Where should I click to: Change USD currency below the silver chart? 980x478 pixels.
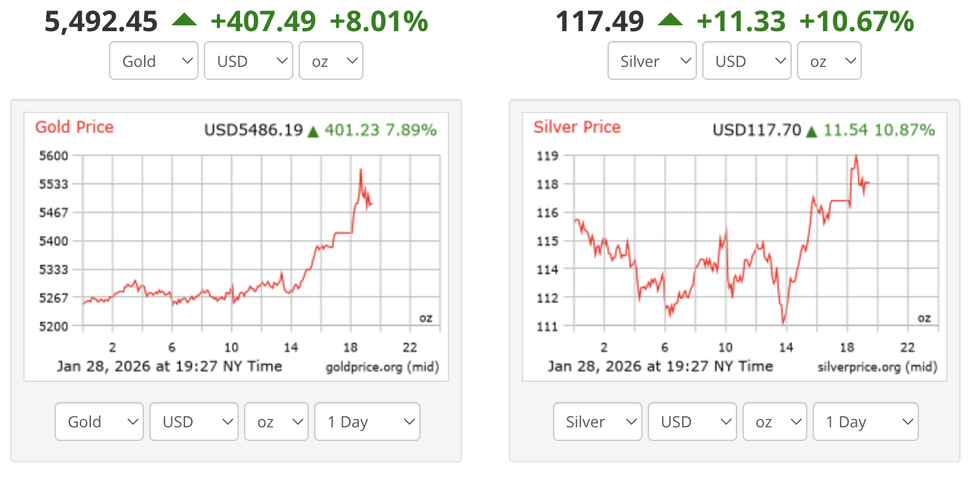click(x=692, y=422)
